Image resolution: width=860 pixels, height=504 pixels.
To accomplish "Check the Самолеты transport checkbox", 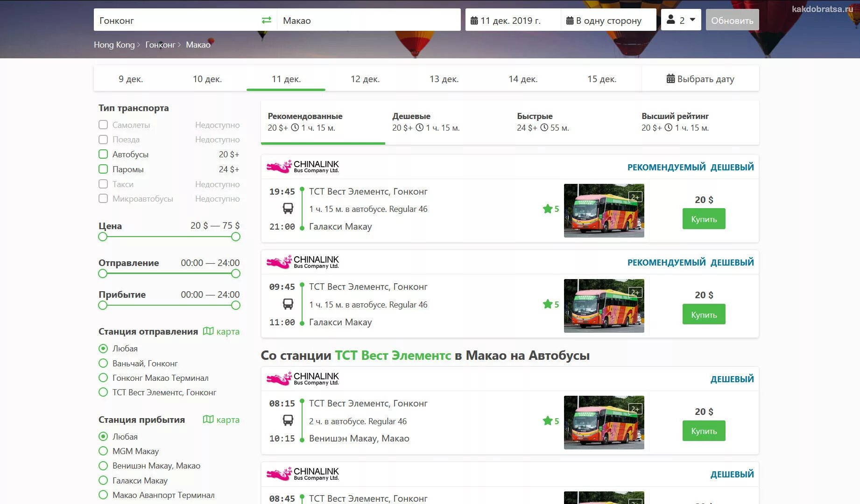I will point(103,125).
